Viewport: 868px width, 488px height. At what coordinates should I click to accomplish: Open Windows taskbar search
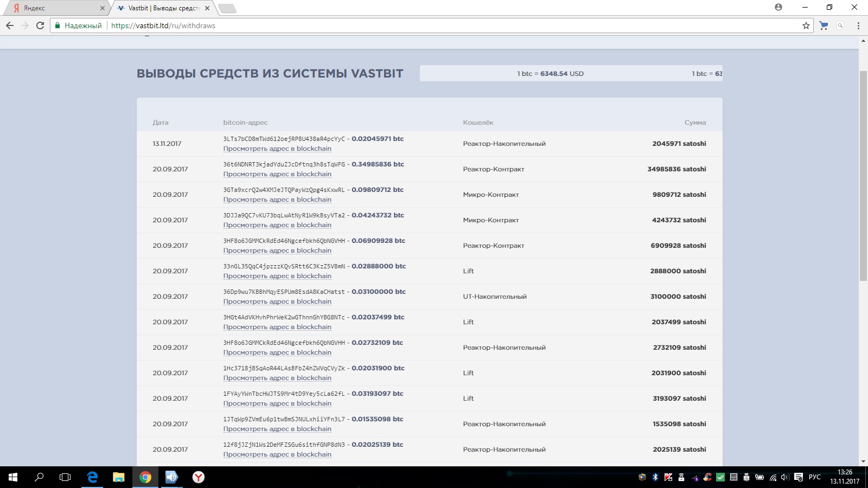[x=39, y=477]
